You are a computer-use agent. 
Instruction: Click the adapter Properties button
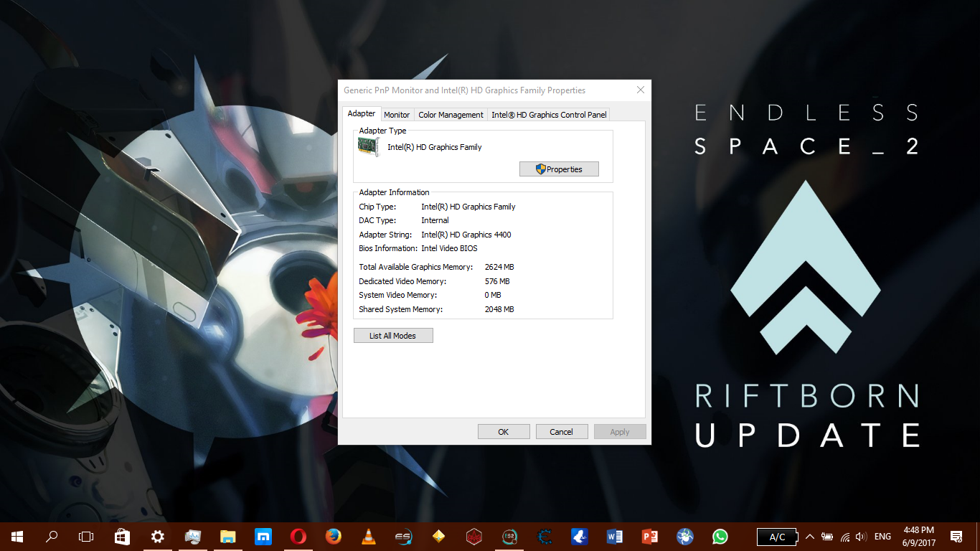[559, 169]
